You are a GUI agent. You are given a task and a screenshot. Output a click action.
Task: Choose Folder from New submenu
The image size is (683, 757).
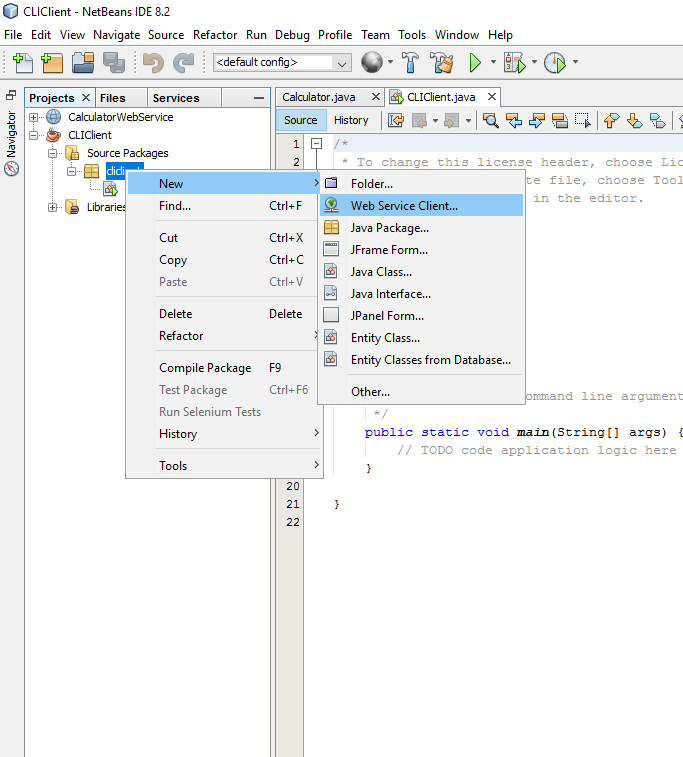tap(421, 183)
